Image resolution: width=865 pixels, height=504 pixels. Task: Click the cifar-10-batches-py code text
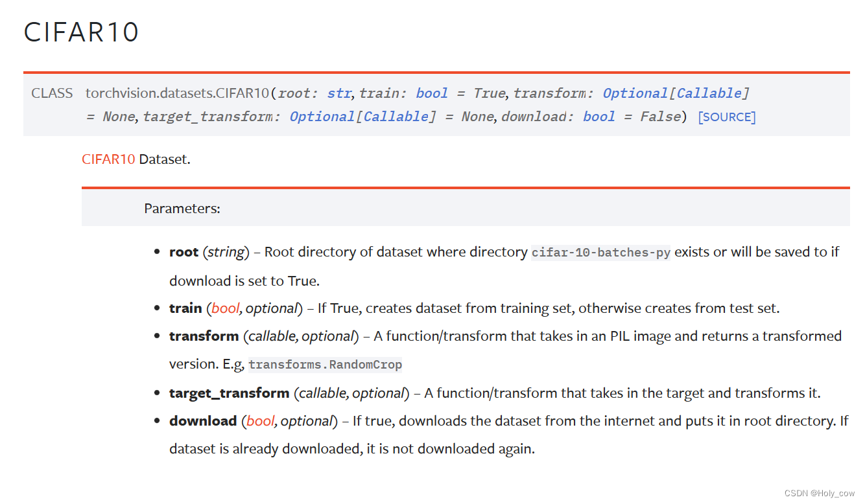click(x=601, y=253)
